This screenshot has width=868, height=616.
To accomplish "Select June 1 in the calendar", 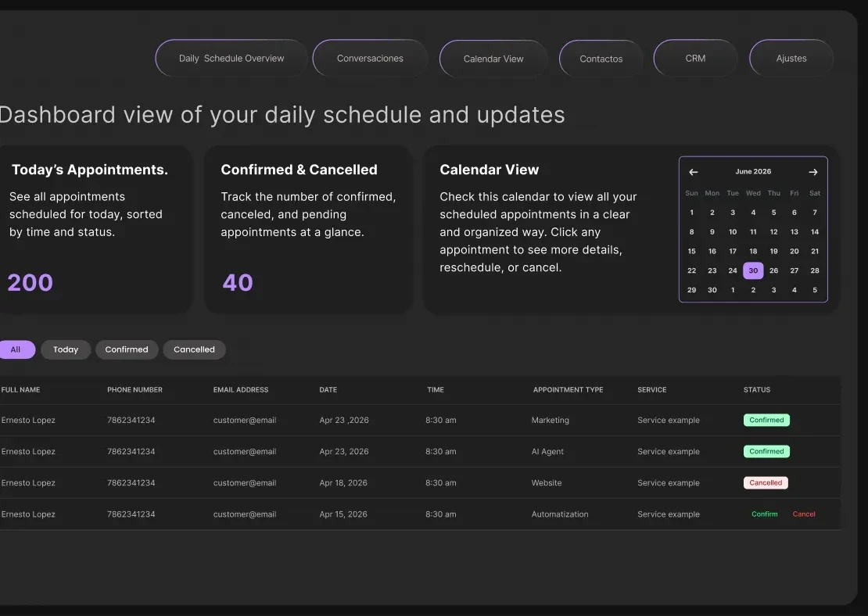I will pos(691,213).
